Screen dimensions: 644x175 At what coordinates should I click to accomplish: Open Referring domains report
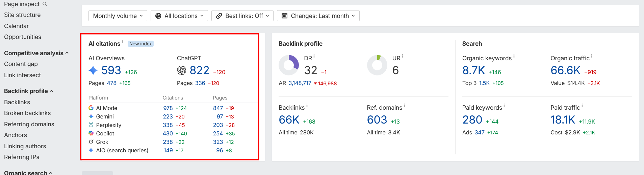click(x=29, y=124)
